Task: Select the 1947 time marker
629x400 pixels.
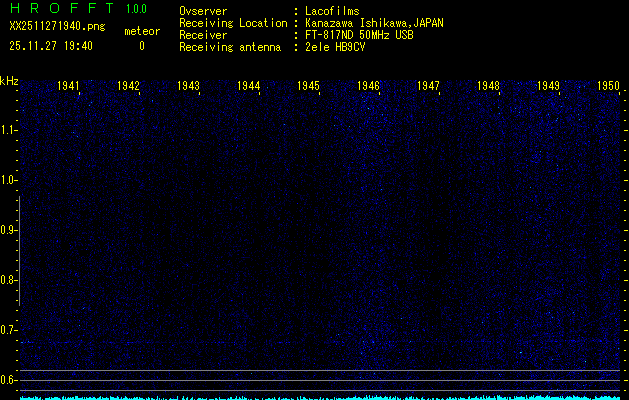Action: [429, 86]
